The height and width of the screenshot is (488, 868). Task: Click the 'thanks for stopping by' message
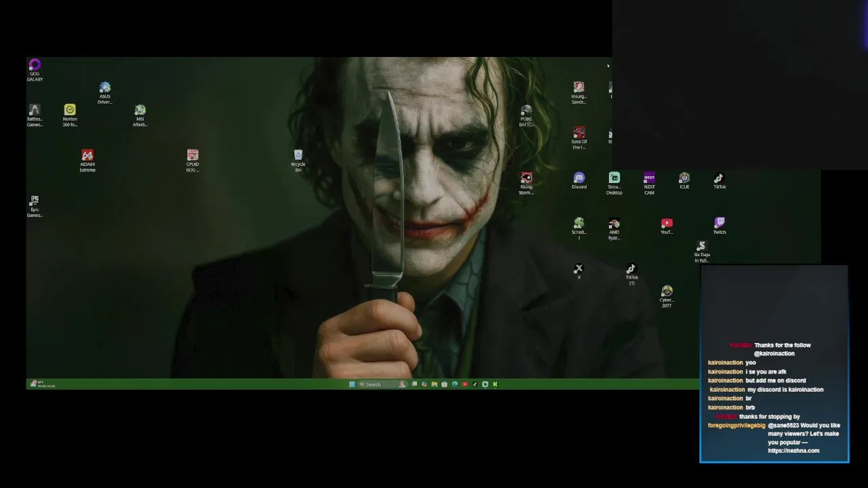770,417
